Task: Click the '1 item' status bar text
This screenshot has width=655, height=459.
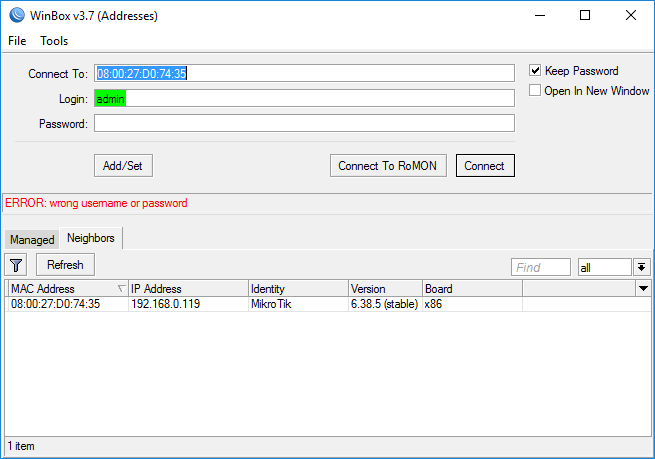Action: tap(21, 446)
